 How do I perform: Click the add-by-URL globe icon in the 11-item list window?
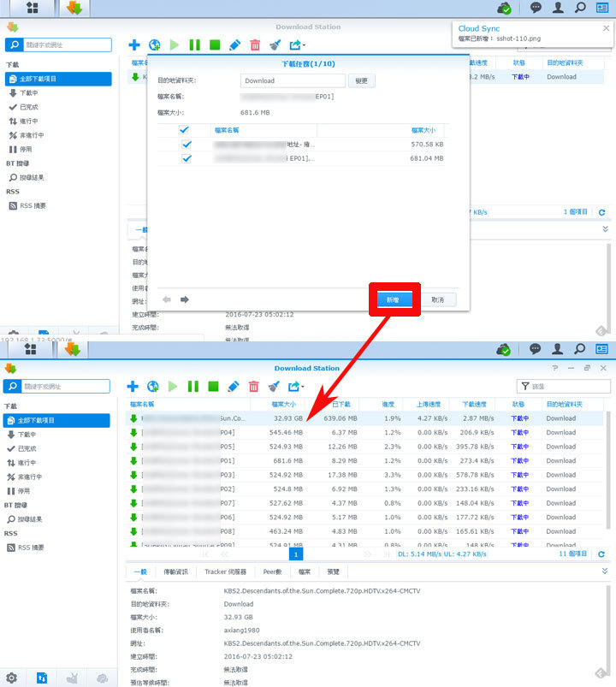coord(153,387)
